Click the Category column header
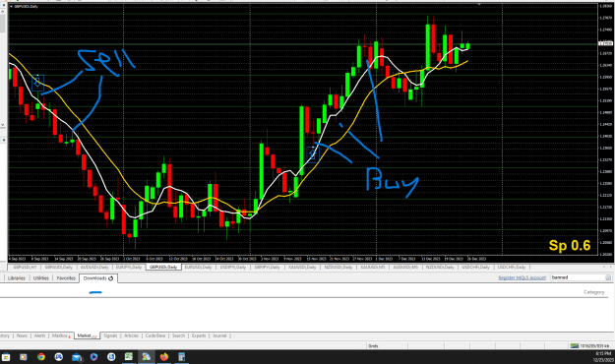 click(x=593, y=292)
